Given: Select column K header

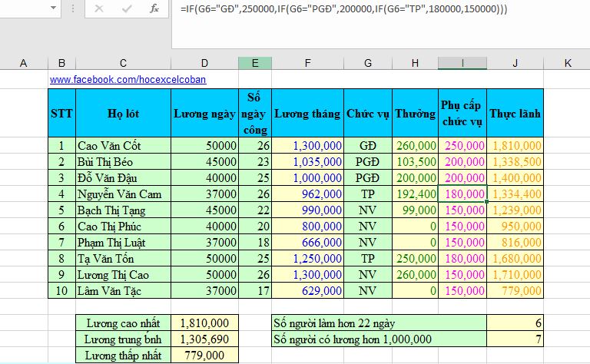Looking at the screenshot, I should tap(567, 63).
